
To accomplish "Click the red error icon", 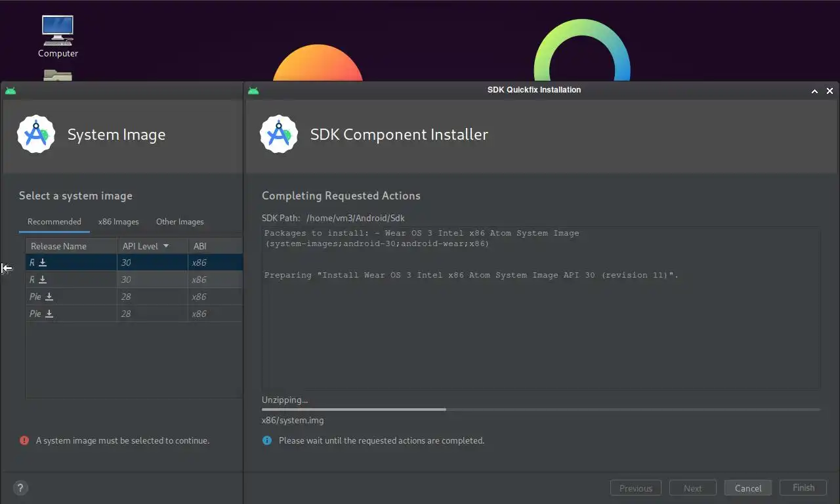I will pos(24,440).
